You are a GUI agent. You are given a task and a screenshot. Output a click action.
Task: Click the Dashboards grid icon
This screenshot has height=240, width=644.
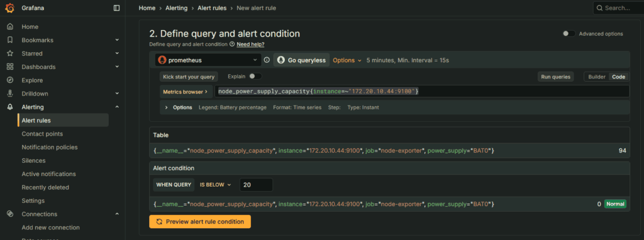(x=10, y=67)
